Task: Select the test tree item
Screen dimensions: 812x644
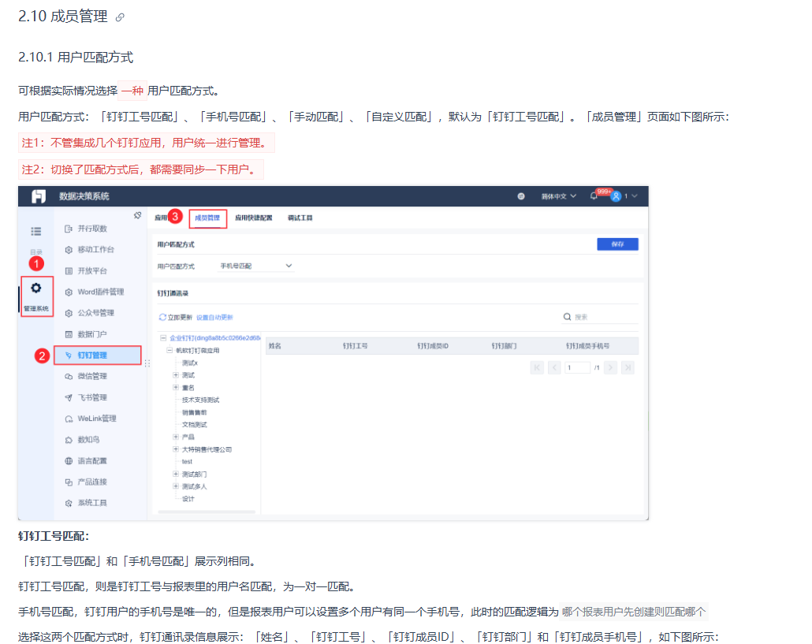Action: pos(187,462)
